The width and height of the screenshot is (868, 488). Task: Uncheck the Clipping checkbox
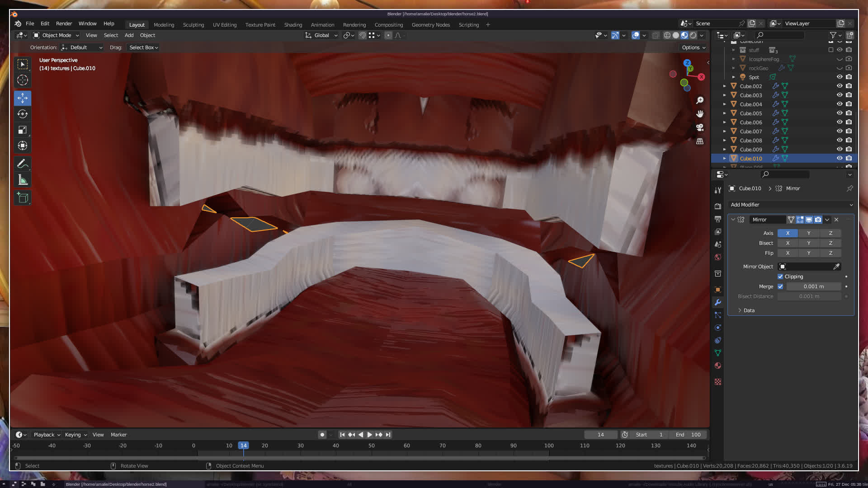780,277
